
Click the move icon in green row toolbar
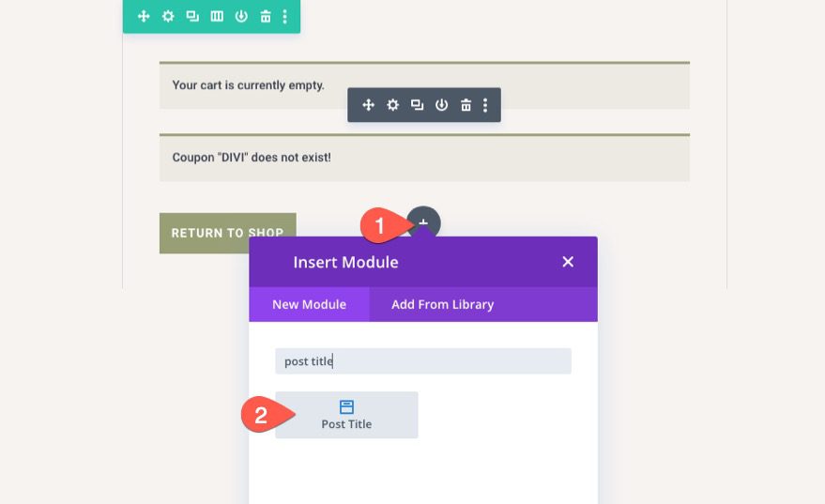pyautogui.click(x=144, y=16)
